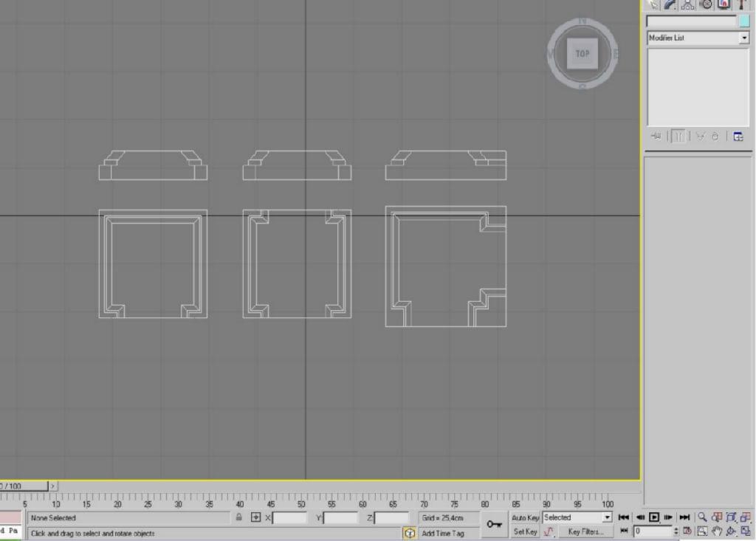756x541 pixels.
Task: Click the Pin Stack icon
Action: pyautogui.click(x=656, y=137)
